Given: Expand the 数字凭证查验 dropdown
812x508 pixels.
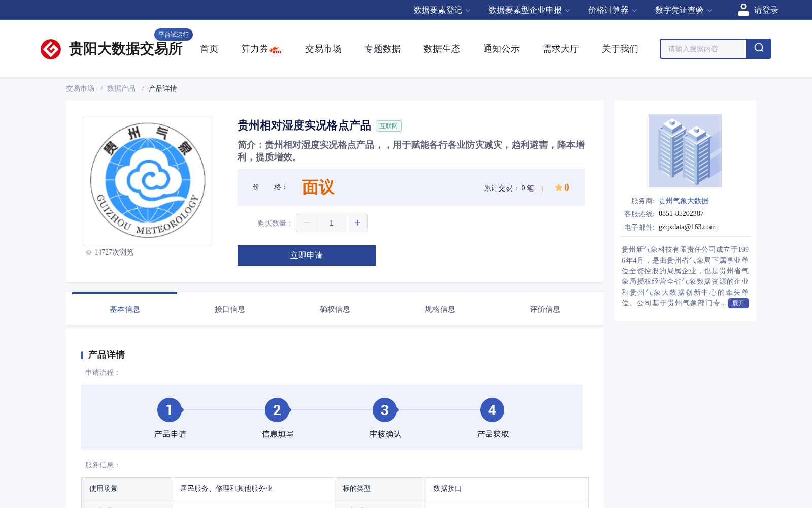Looking at the screenshot, I should [x=684, y=10].
